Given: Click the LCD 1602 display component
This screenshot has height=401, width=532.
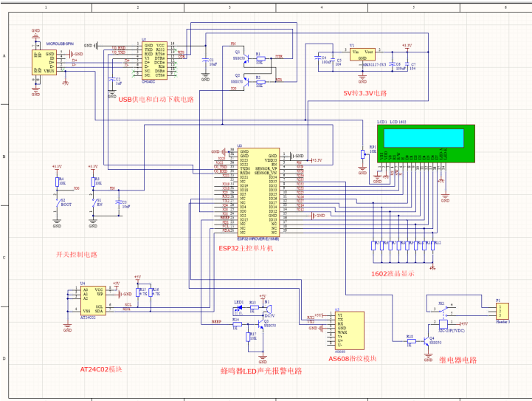Looking at the screenshot, I should 426,143.
